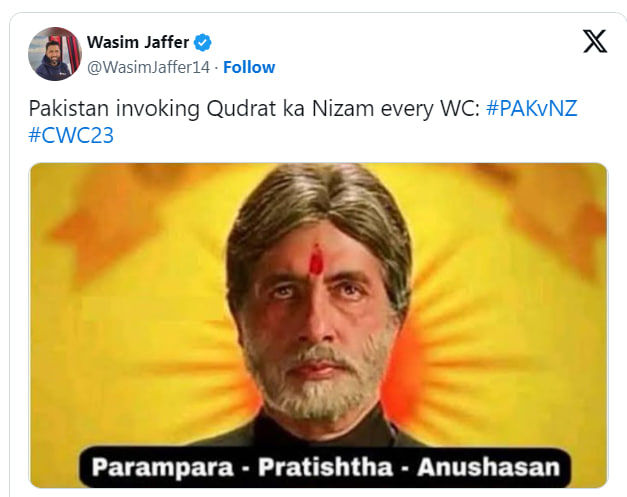Click the blue verified badge
The height and width of the screenshot is (497, 627).
(x=203, y=42)
